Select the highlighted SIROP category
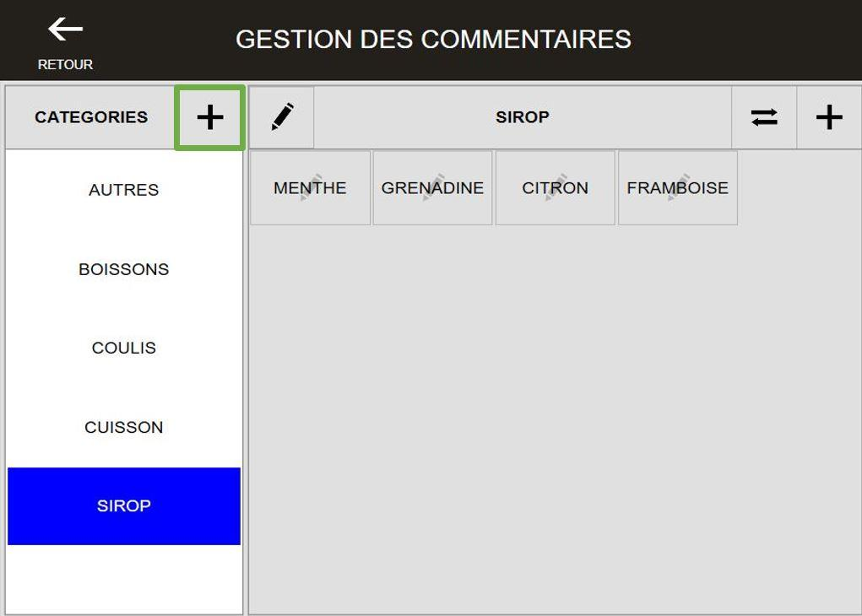The image size is (862, 616). [x=124, y=506]
